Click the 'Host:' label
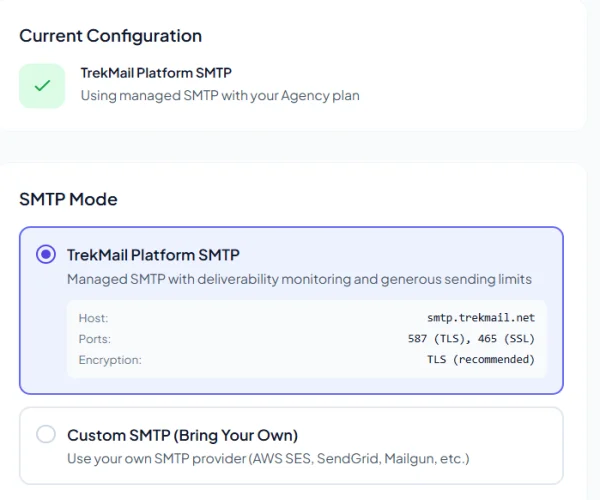600x500 pixels. [x=93, y=318]
